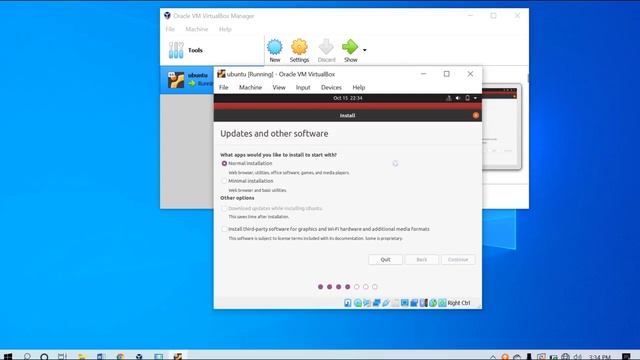Click the CPU features icon in VM status bar
Image resolution: width=640 pixels, height=360 pixels.
click(x=424, y=303)
